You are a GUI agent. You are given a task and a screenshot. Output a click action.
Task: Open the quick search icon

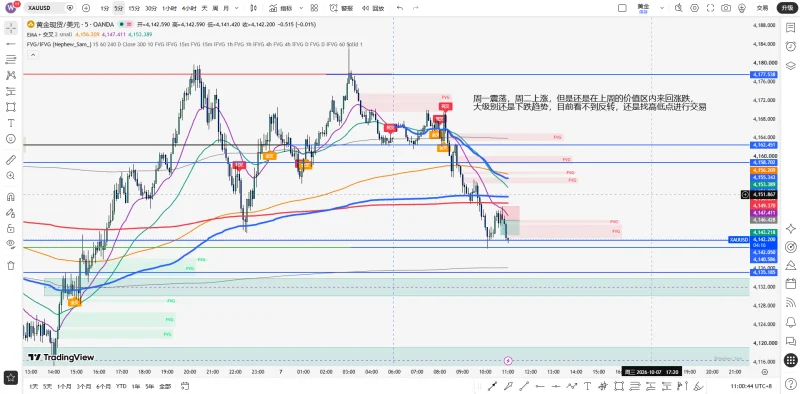pyautogui.click(x=678, y=8)
